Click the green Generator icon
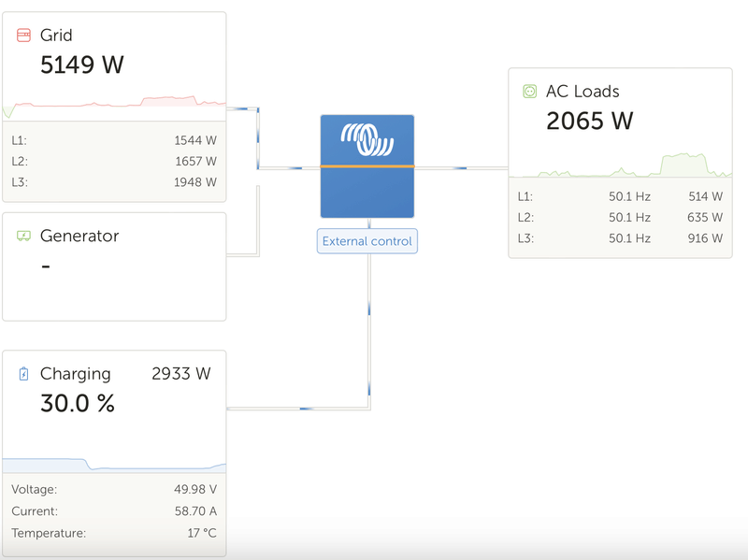748x560 pixels. 23,236
